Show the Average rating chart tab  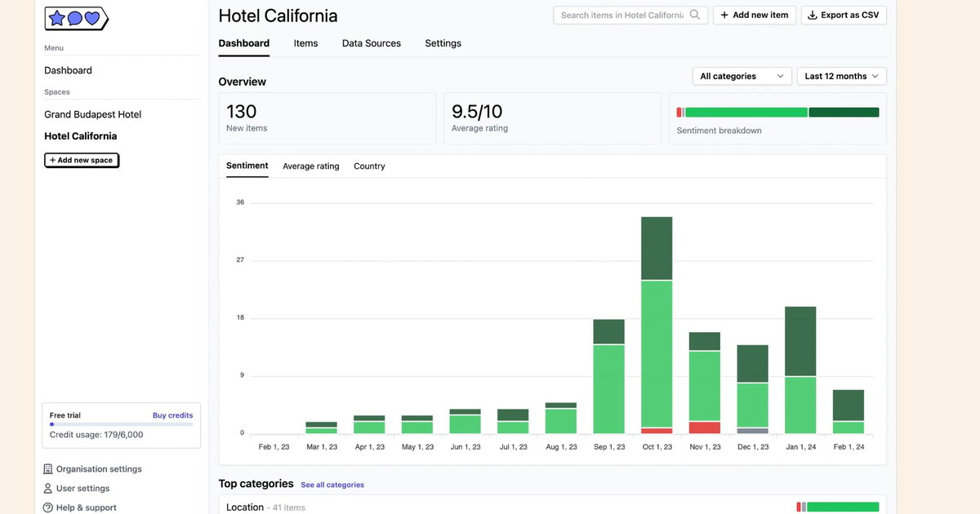[x=310, y=166]
